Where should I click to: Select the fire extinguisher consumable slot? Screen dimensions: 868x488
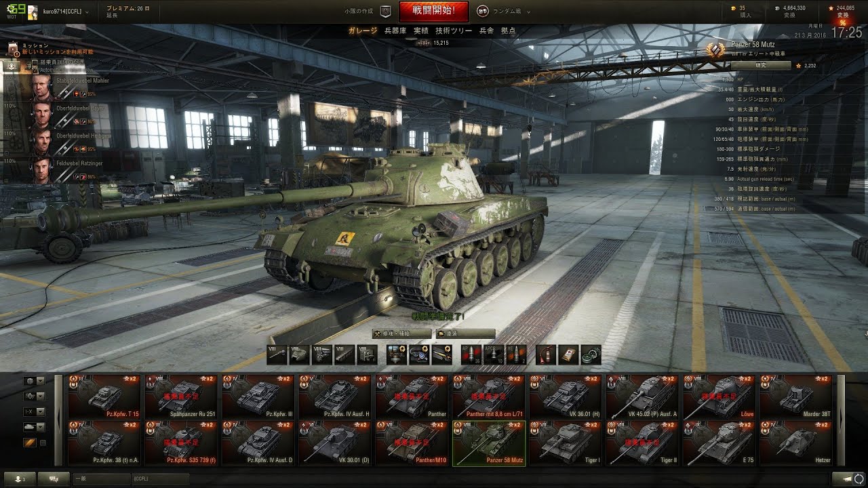tap(545, 354)
